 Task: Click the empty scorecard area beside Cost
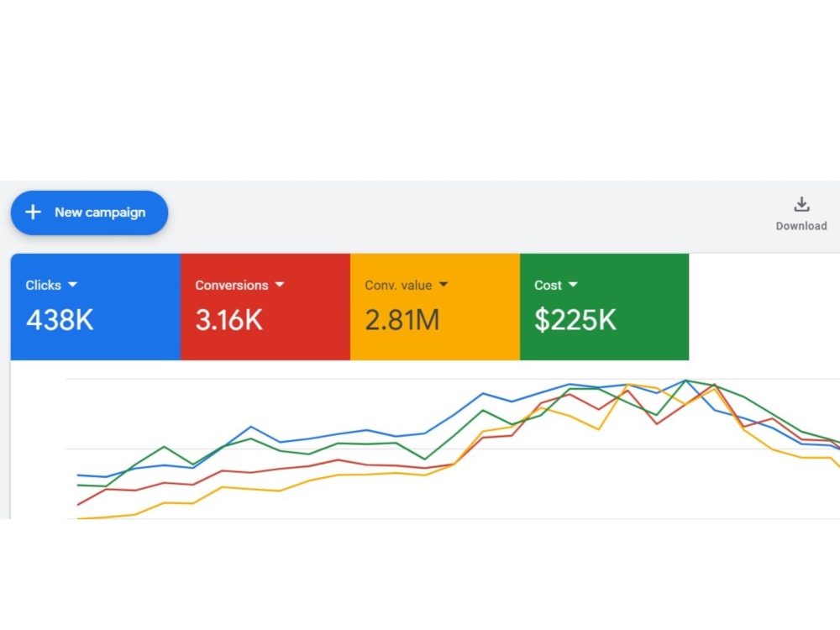tap(764, 307)
